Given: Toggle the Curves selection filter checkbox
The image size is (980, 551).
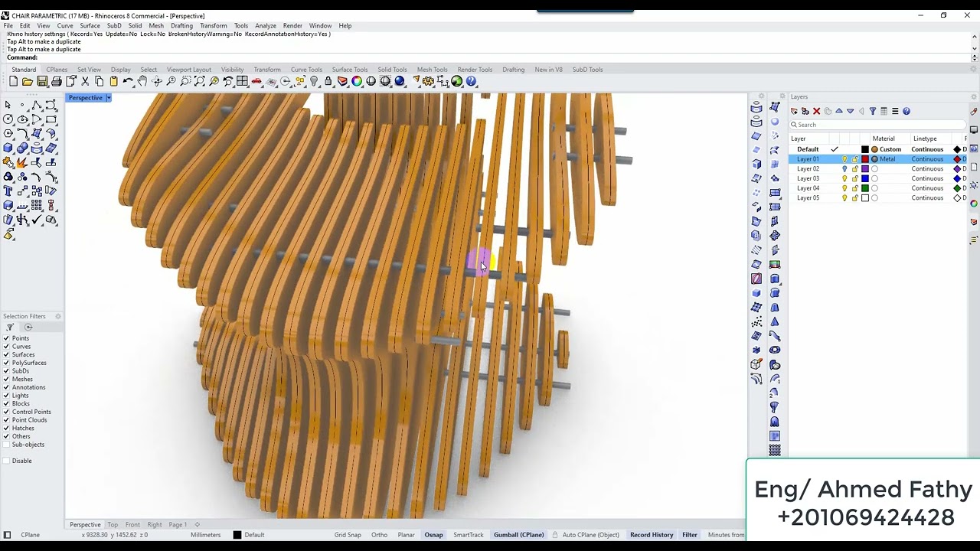Looking at the screenshot, I should pos(6,347).
